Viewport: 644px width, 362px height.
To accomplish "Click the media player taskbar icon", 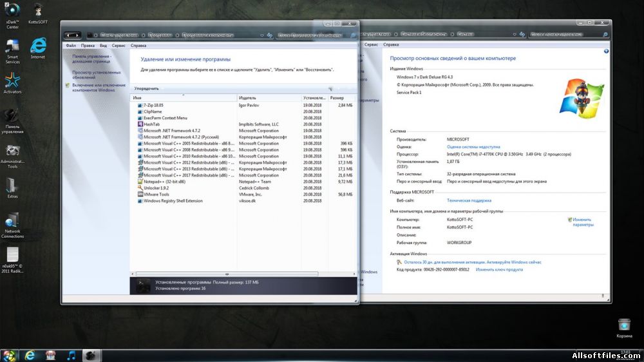I will tap(71, 356).
